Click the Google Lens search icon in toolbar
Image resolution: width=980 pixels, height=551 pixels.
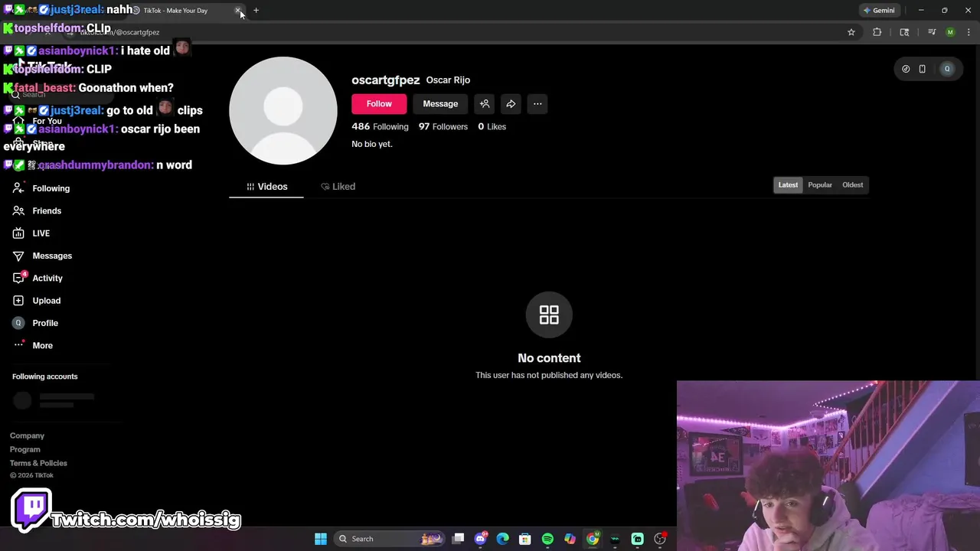coord(904,32)
